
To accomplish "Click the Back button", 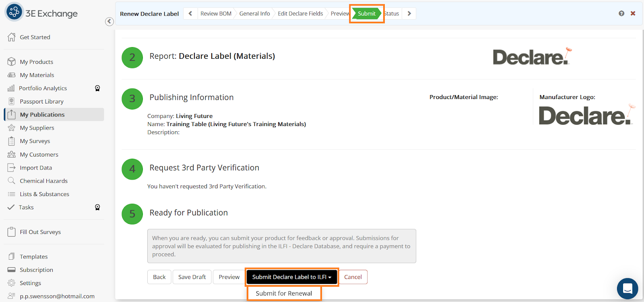I will coord(159,277).
